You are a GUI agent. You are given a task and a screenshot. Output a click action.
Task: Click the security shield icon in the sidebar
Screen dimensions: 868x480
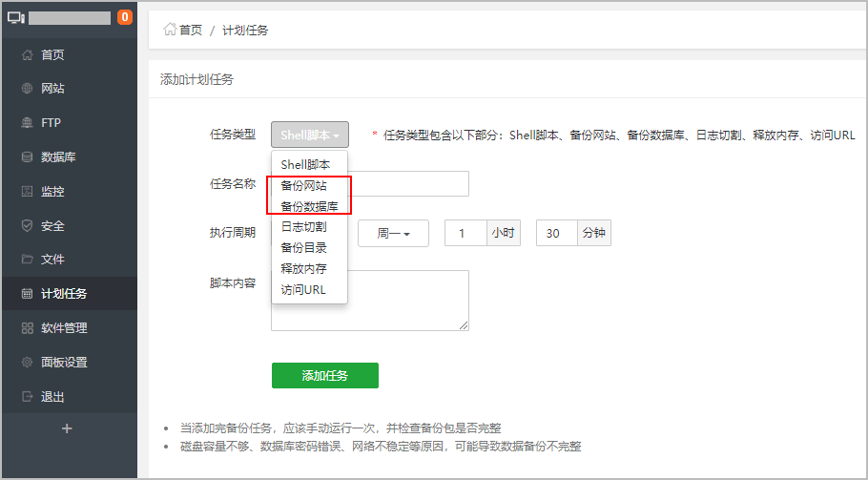point(27,225)
